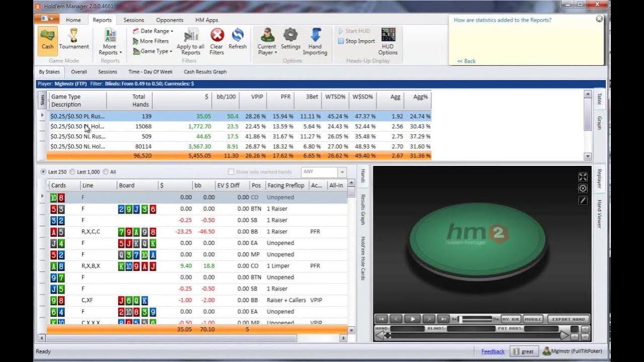
Task: Open Settings gear in ribbon
Action: click(x=290, y=40)
